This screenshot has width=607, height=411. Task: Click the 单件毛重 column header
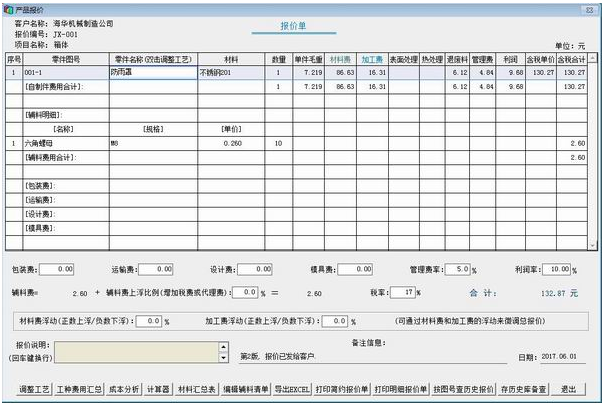click(x=309, y=59)
